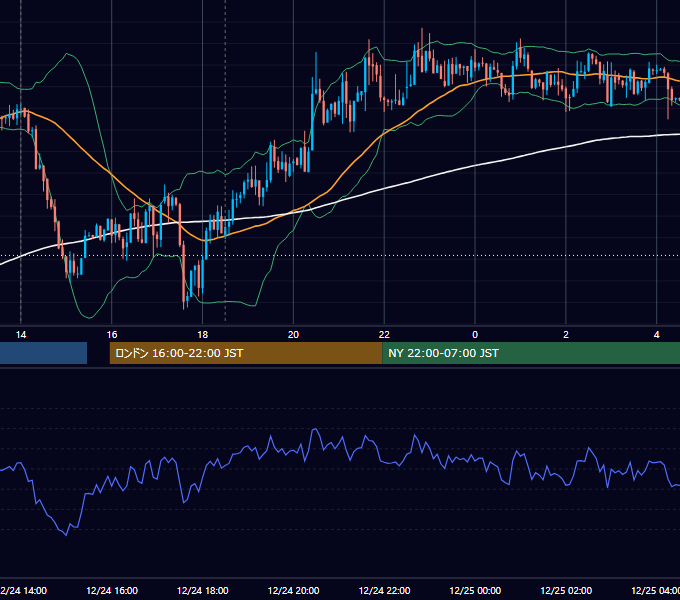
Task: Click the NY 22:00-07:00 JST session bar
Action: pos(531,353)
